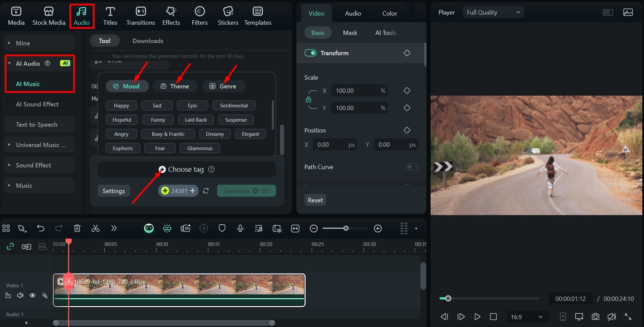Refresh the AI credits count
This screenshot has height=327, width=644.
click(206, 191)
